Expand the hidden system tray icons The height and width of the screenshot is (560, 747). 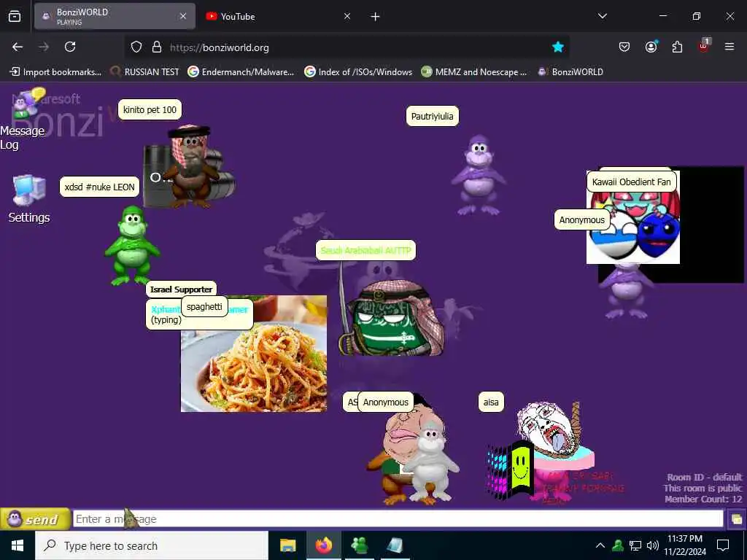pos(600,545)
